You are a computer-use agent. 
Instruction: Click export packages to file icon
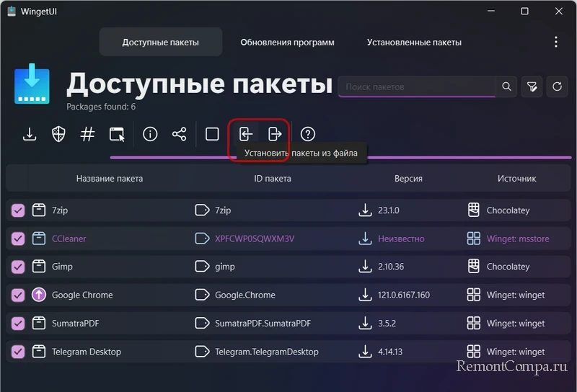click(274, 134)
